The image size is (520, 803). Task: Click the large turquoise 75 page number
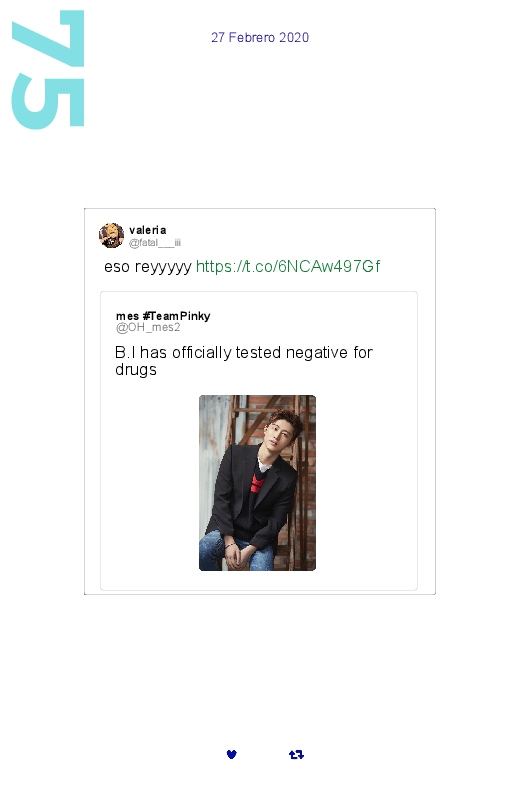48,69
